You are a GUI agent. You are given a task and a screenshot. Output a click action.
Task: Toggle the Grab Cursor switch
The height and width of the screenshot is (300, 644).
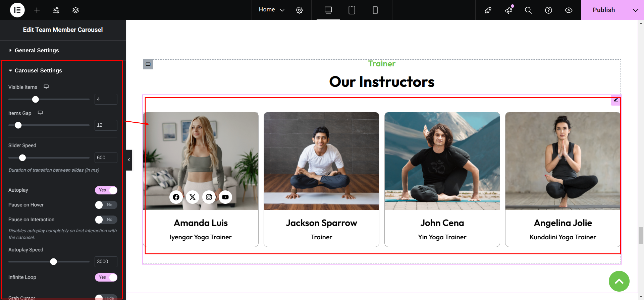pyautogui.click(x=106, y=297)
